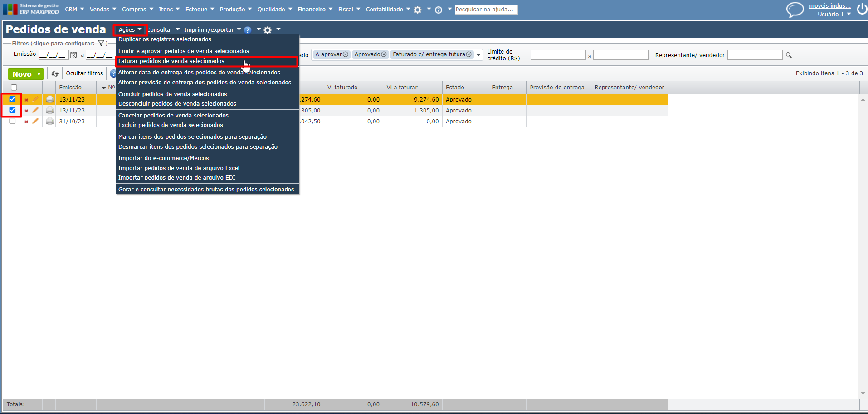This screenshot has width=868, height=414.
Task: Expand the Financeiro menu
Action: (x=315, y=9)
